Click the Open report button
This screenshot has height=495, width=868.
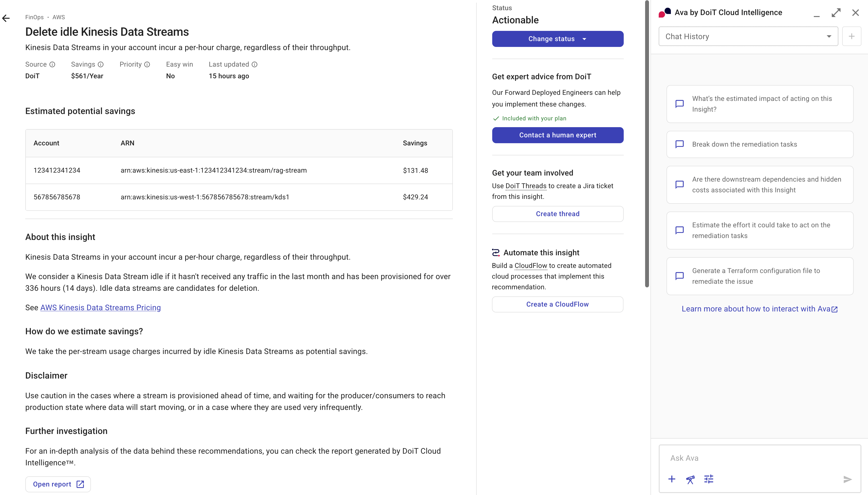pyautogui.click(x=58, y=484)
